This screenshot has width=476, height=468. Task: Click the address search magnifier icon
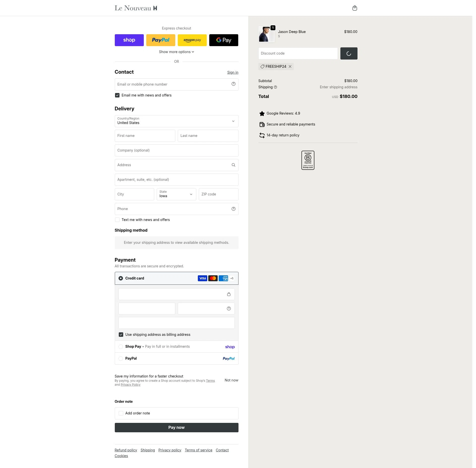[x=233, y=165]
